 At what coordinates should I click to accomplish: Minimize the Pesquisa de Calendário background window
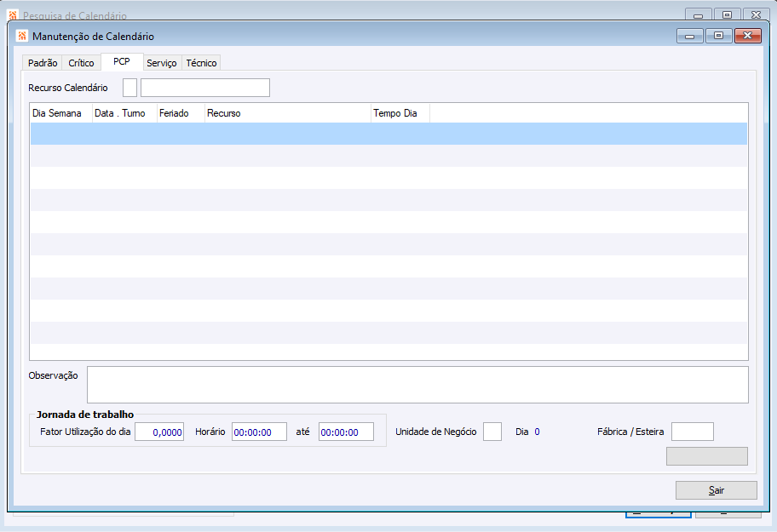(x=699, y=14)
